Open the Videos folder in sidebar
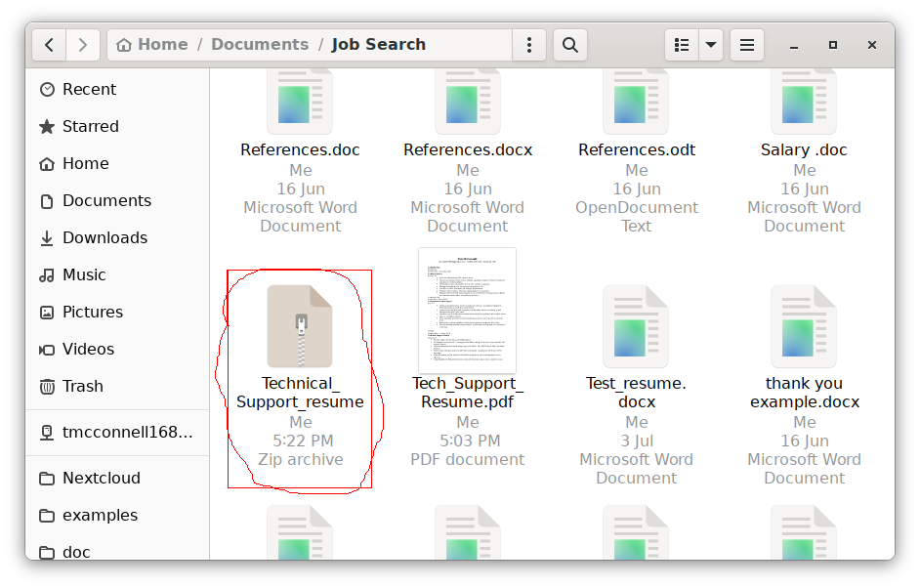 [90, 349]
